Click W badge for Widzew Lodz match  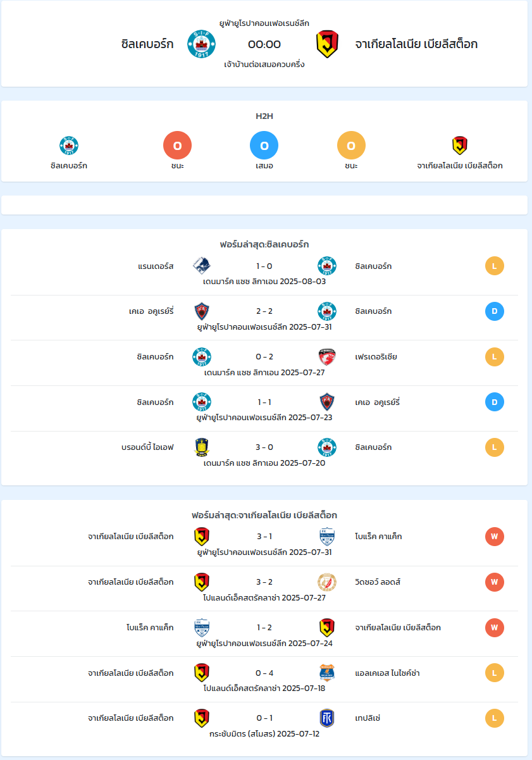[x=495, y=582]
